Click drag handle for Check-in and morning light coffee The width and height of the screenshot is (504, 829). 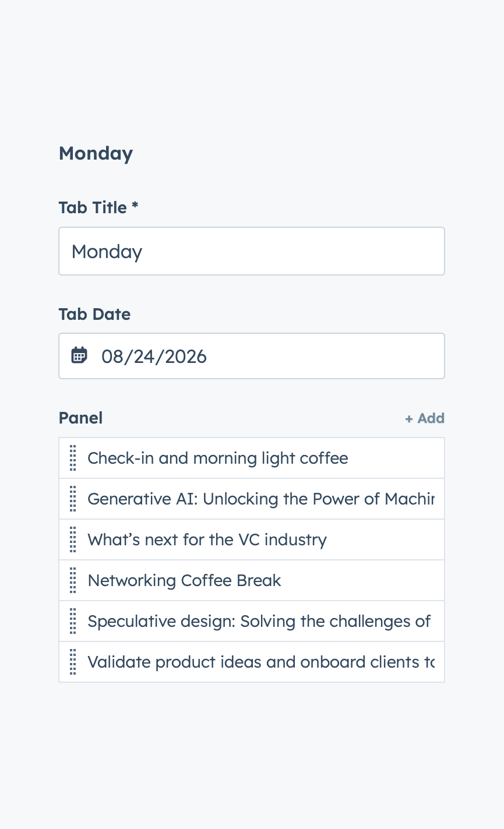tap(73, 458)
